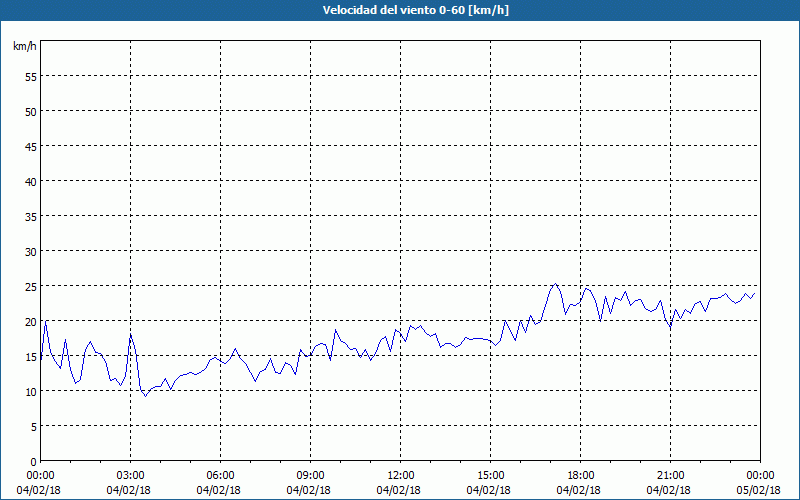
Task: Click the y-axis value 35
Action: tap(31, 216)
